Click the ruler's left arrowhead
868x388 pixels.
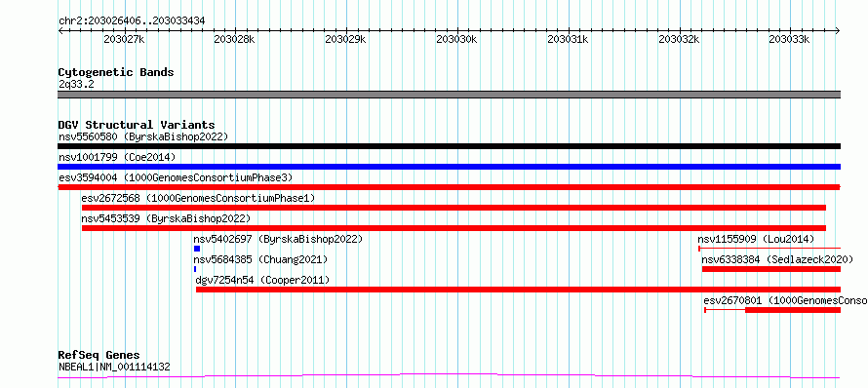(60, 31)
